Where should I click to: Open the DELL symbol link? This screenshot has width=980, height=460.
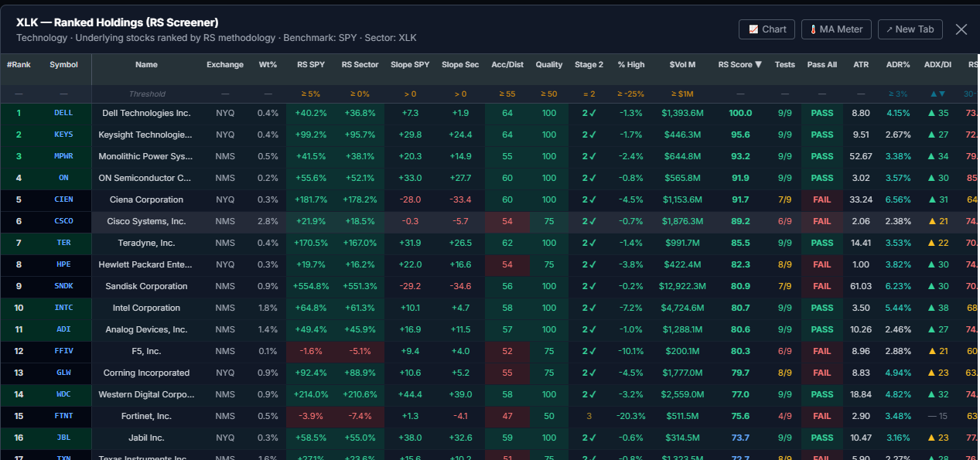click(63, 113)
